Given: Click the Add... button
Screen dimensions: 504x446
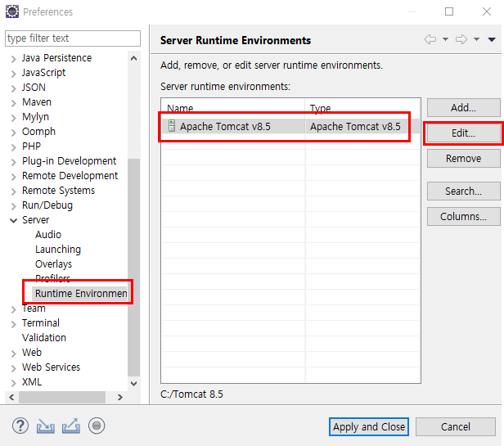Looking at the screenshot, I should [x=463, y=108].
